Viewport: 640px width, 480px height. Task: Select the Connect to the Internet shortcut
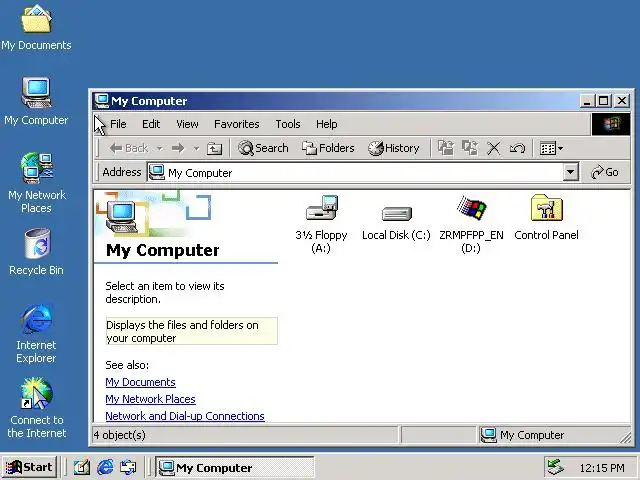37,408
